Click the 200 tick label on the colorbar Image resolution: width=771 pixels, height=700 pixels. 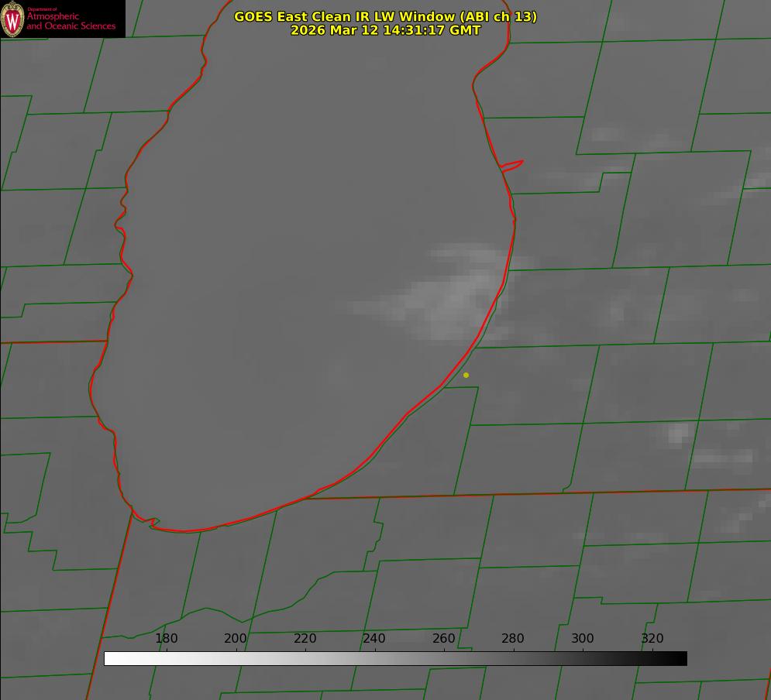coord(236,638)
